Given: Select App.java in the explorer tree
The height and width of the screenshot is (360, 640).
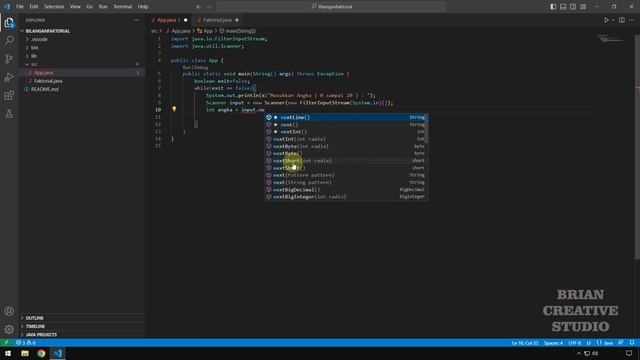Looking at the screenshot, I should click(x=44, y=73).
